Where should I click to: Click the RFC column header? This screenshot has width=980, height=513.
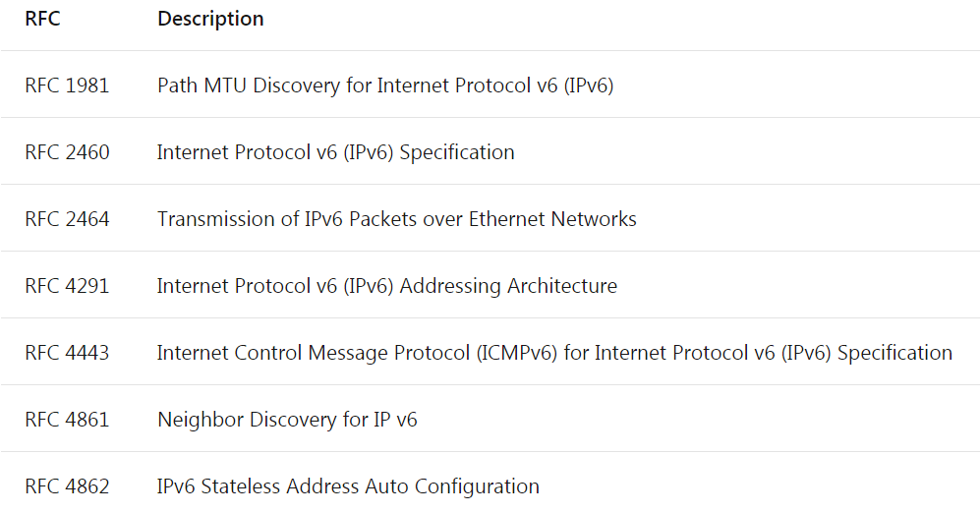coord(42,19)
